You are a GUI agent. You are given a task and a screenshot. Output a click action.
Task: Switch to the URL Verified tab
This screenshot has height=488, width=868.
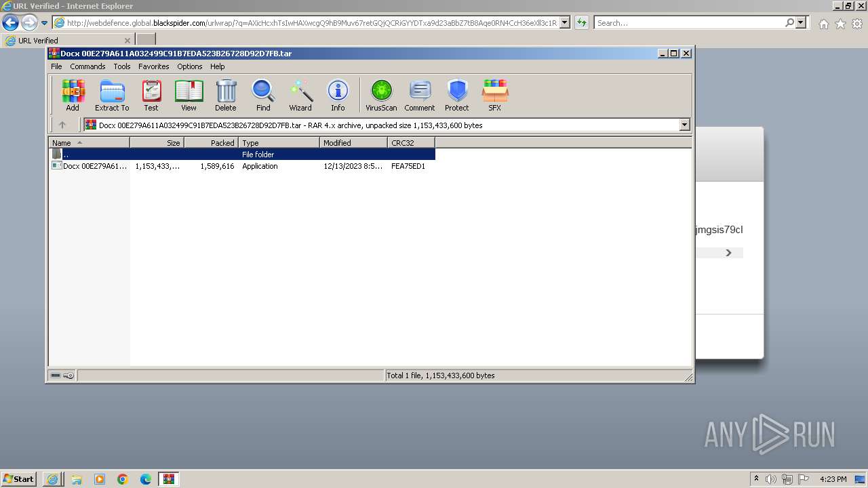click(x=68, y=40)
